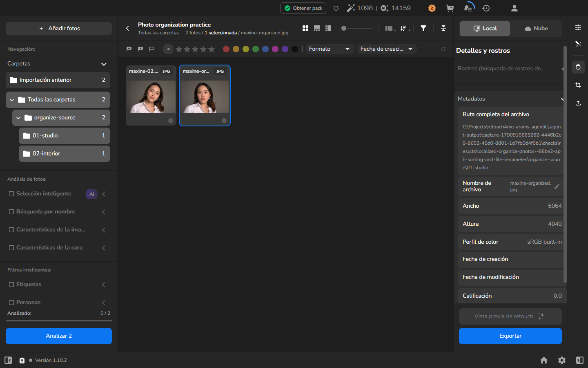Click the refresh icon in top bar

point(336,8)
